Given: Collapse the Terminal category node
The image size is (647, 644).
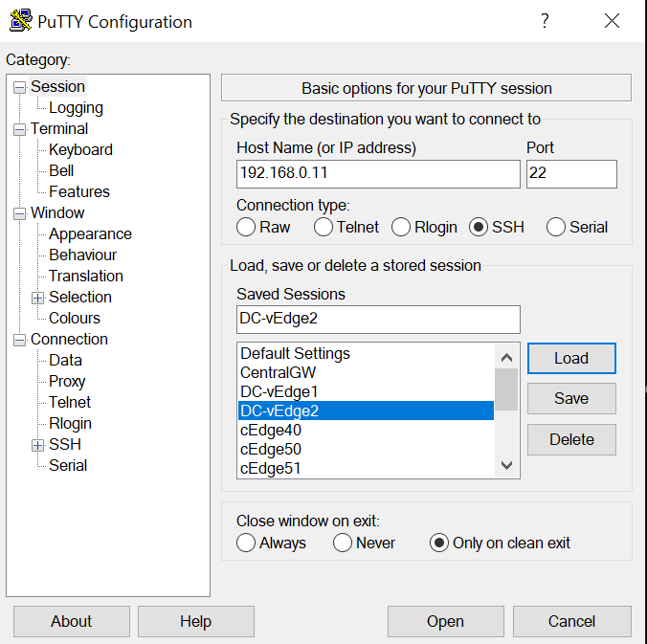Looking at the screenshot, I should (x=19, y=129).
